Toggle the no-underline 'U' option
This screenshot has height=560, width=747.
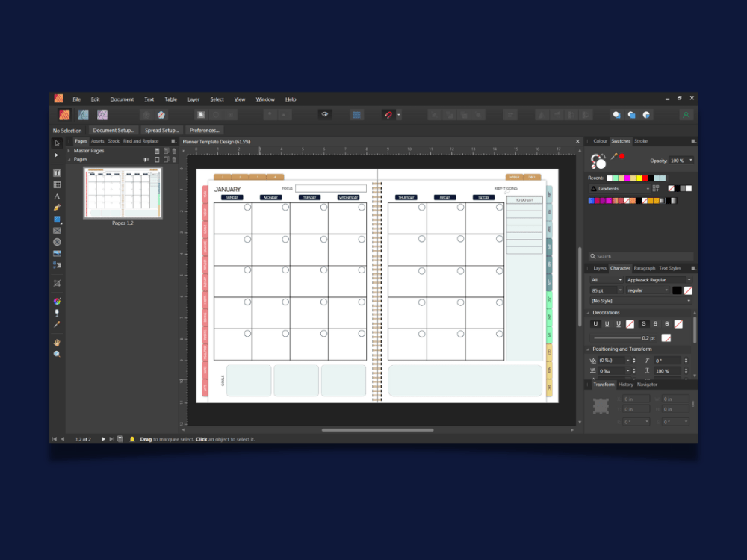tap(595, 324)
